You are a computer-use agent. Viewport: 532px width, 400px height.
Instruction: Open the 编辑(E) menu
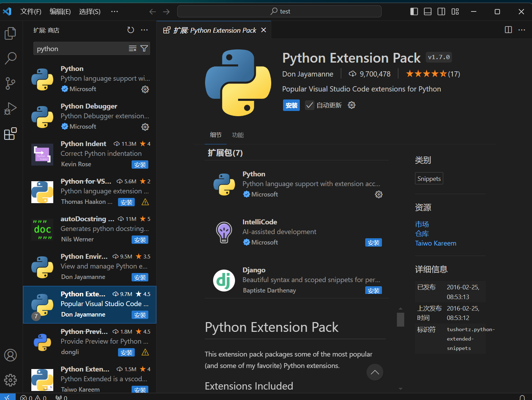tap(60, 11)
